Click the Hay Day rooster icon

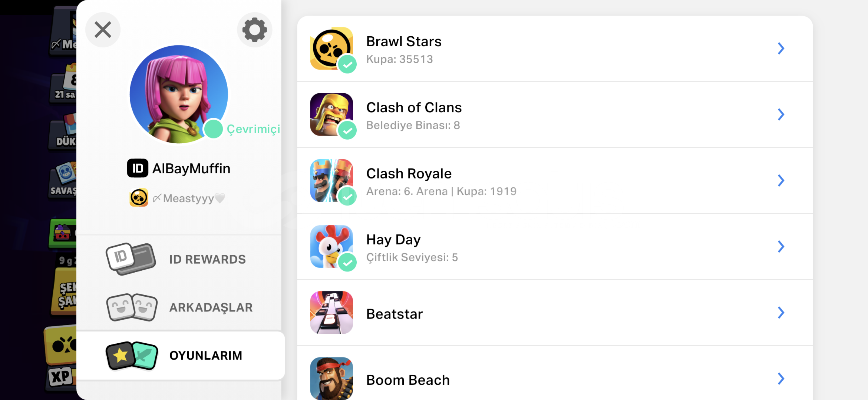331,246
